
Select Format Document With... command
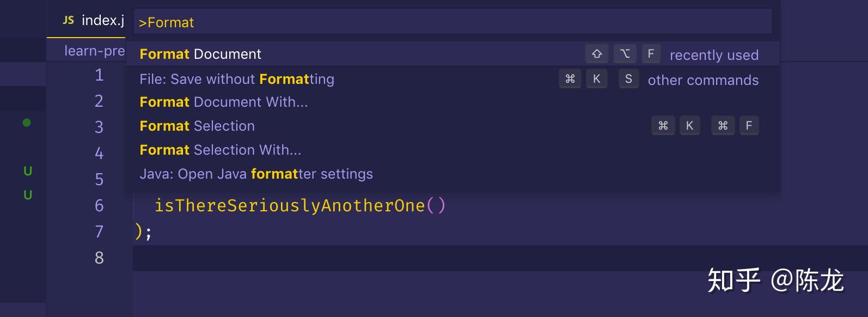[x=224, y=102]
